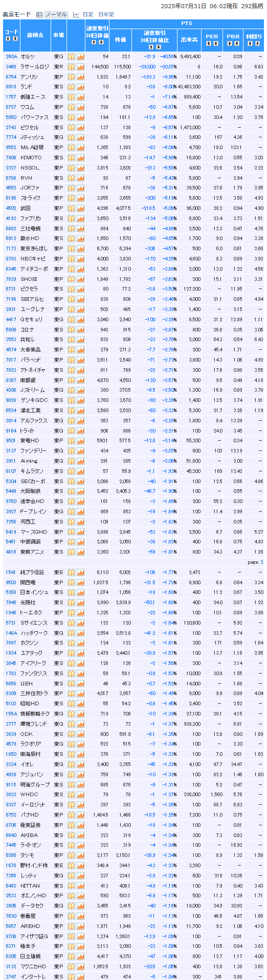
Task: Open the book info icon for NSSOL
Action: [72, 168]
